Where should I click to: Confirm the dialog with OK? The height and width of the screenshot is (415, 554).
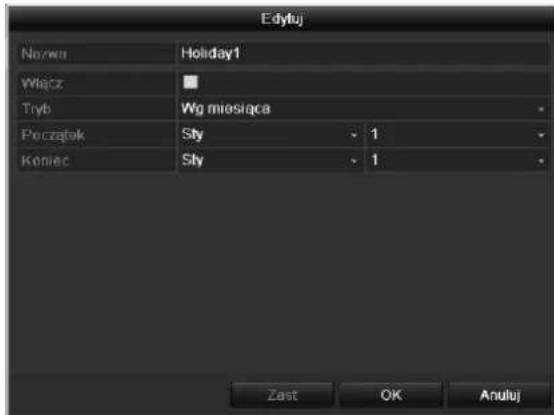(391, 395)
